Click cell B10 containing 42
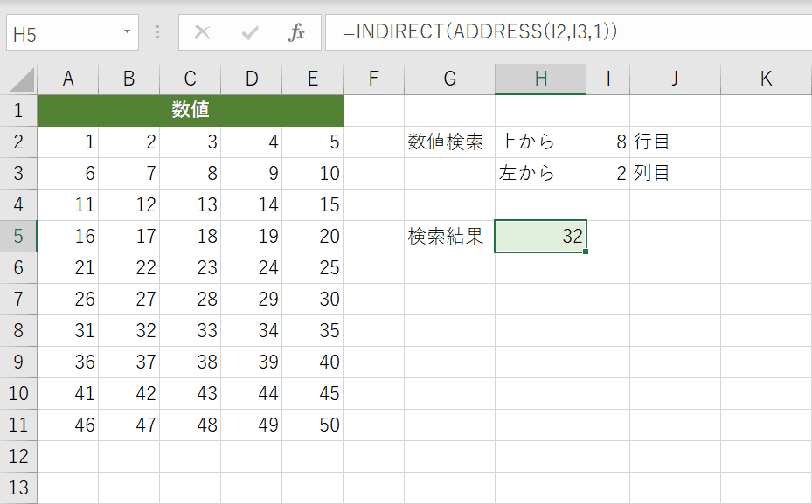 click(129, 393)
